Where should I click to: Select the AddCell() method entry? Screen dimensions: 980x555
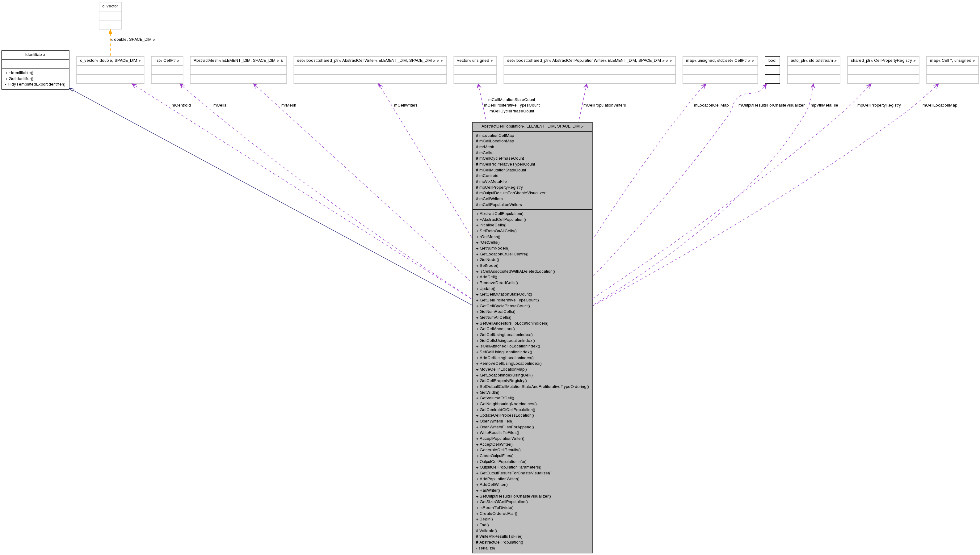pos(487,277)
